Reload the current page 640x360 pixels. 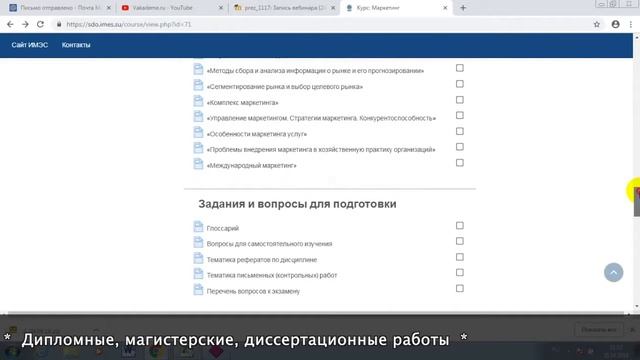(x=40, y=24)
